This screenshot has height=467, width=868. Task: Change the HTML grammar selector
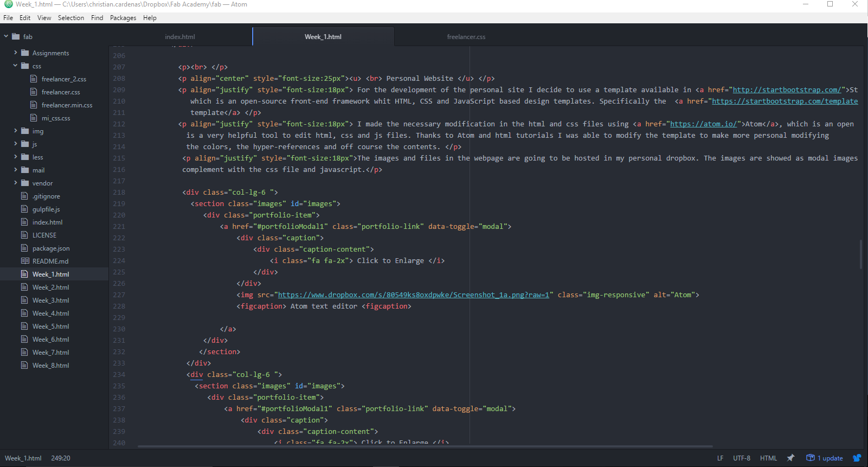pyautogui.click(x=769, y=458)
